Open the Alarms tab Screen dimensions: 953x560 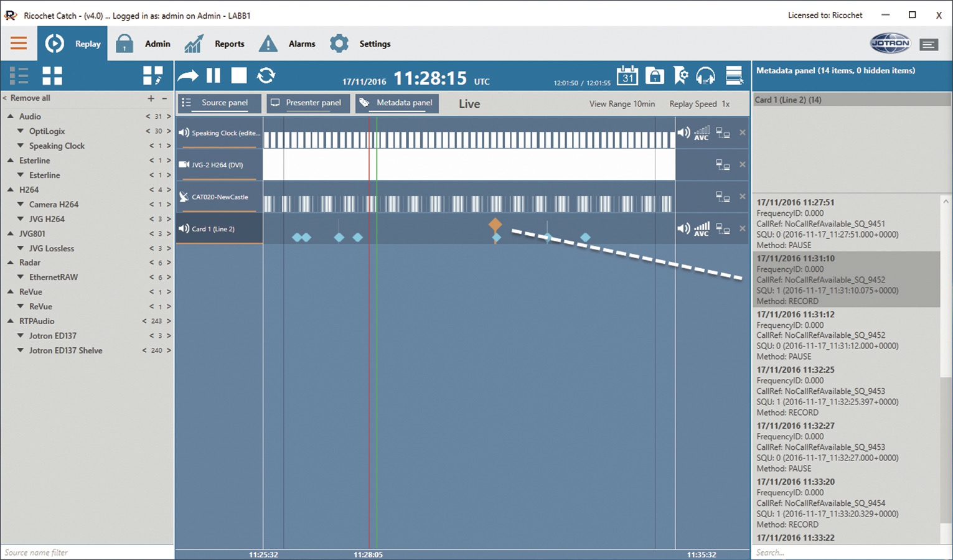[x=301, y=44]
